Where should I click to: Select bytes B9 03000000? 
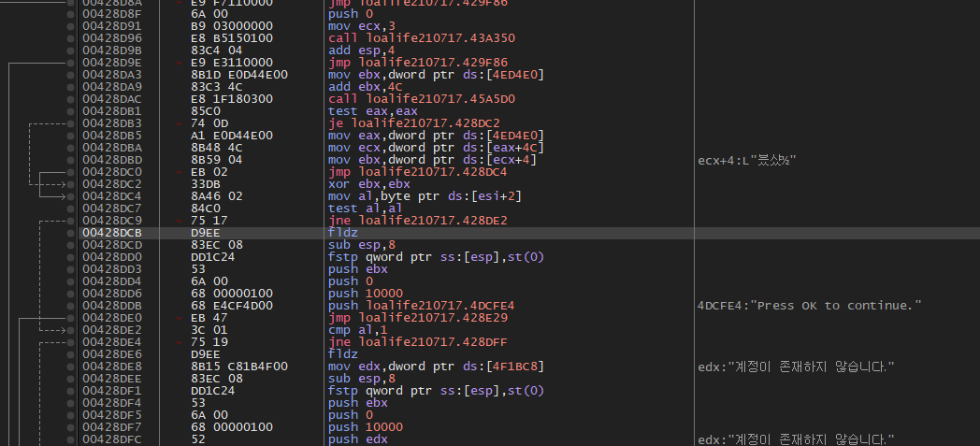click(x=232, y=26)
